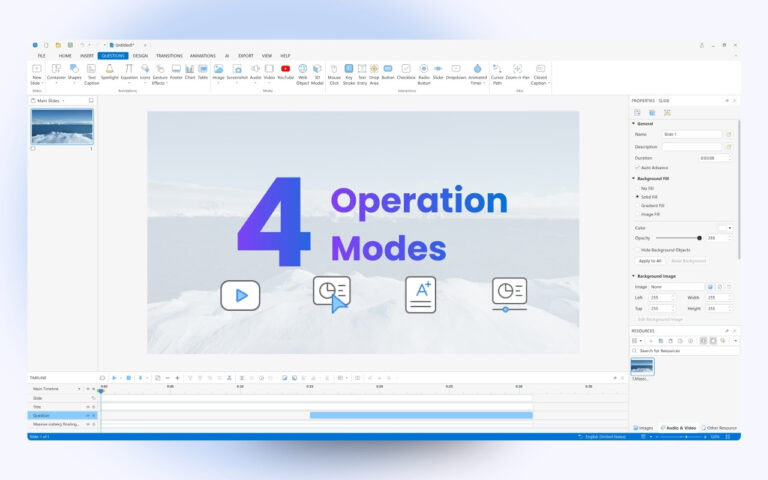Switch to Images resources tab
This screenshot has width=768, height=480.
click(643, 428)
